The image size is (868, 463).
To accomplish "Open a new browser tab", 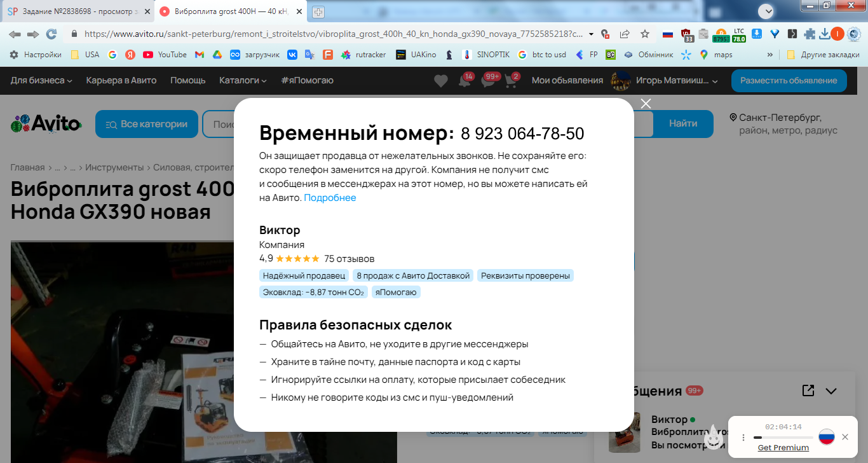I will pyautogui.click(x=318, y=11).
